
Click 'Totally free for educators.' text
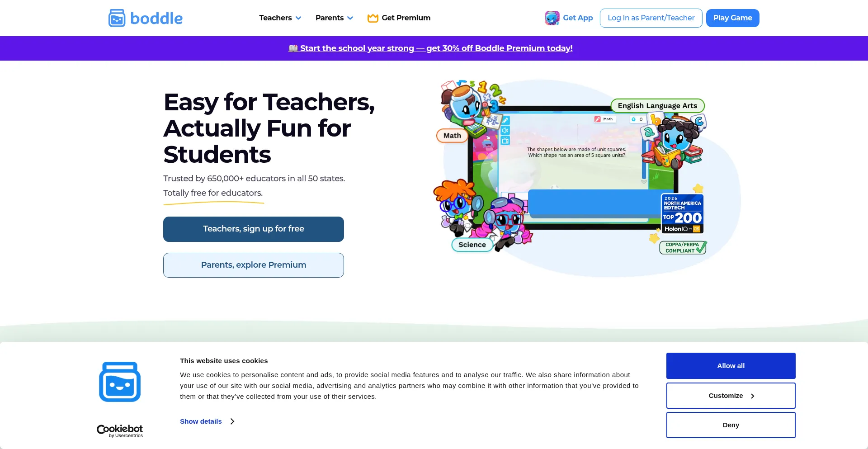pos(213,193)
